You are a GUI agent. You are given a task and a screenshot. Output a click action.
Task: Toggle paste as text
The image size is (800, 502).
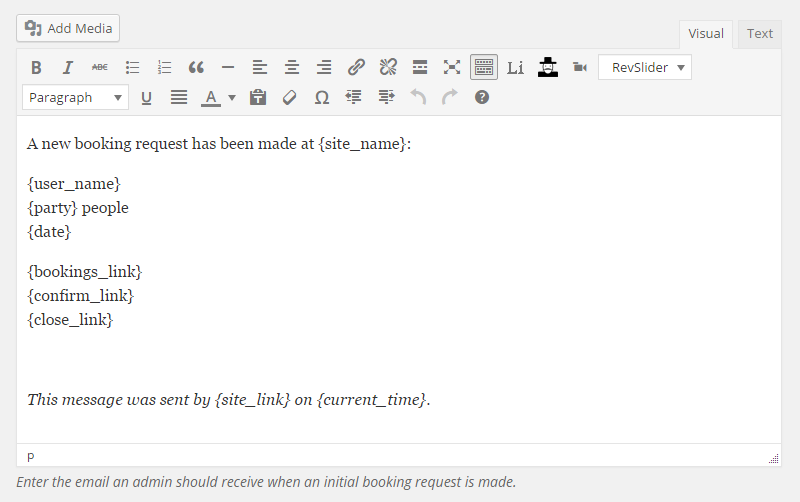click(258, 97)
